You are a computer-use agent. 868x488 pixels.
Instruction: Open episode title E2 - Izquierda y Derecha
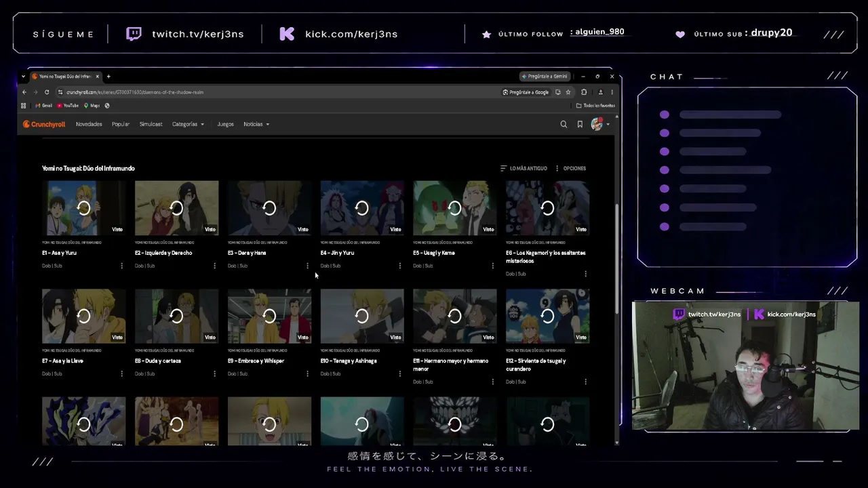pos(163,253)
